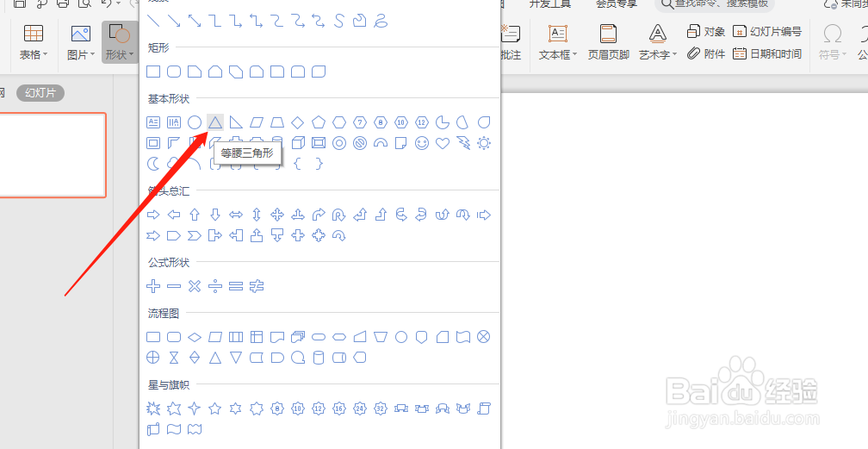Screen dimensions: 868x449
Task: Choose the not-equal sign formula shape
Action: pos(257,286)
